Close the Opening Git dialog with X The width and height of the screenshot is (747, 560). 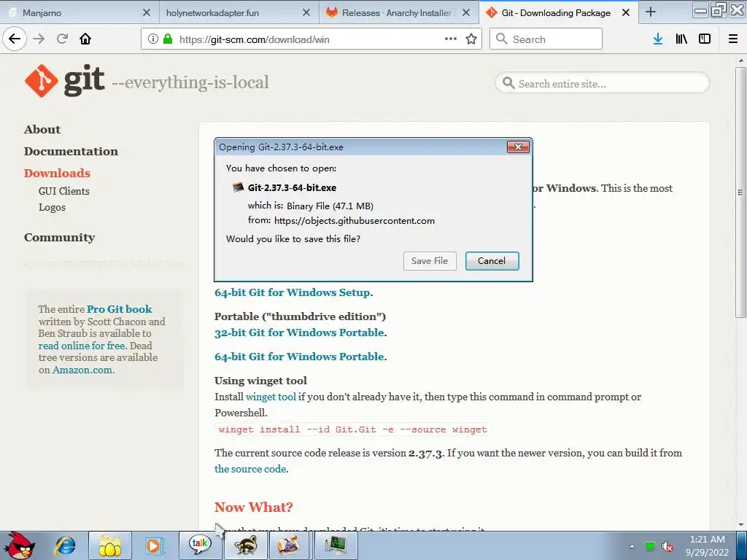coord(518,147)
